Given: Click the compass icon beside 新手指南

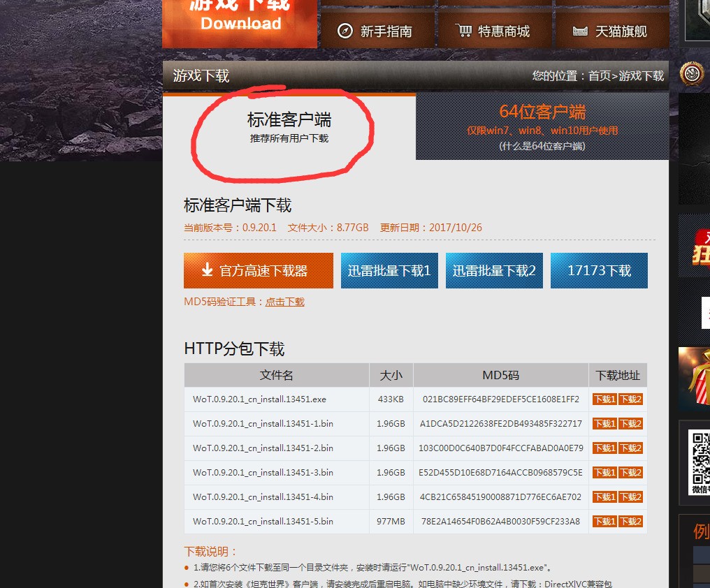Looking at the screenshot, I should tap(345, 31).
